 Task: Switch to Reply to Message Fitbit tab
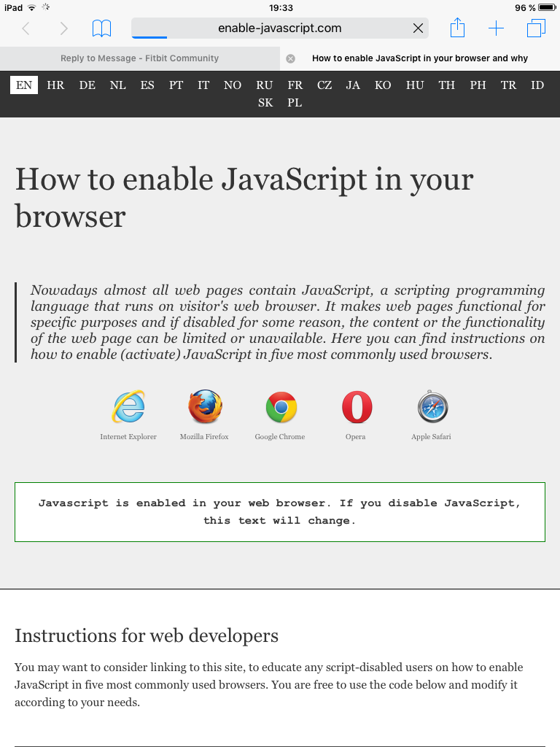139,58
